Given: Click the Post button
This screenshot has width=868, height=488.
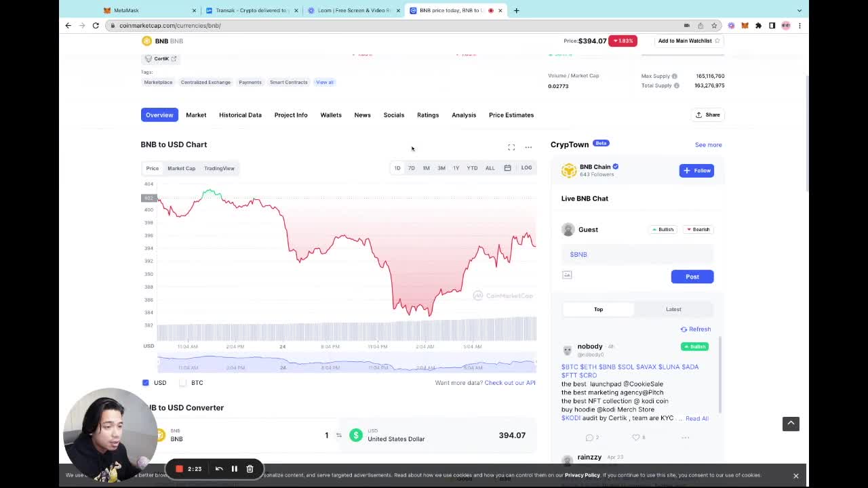Looking at the screenshot, I should (x=692, y=277).
